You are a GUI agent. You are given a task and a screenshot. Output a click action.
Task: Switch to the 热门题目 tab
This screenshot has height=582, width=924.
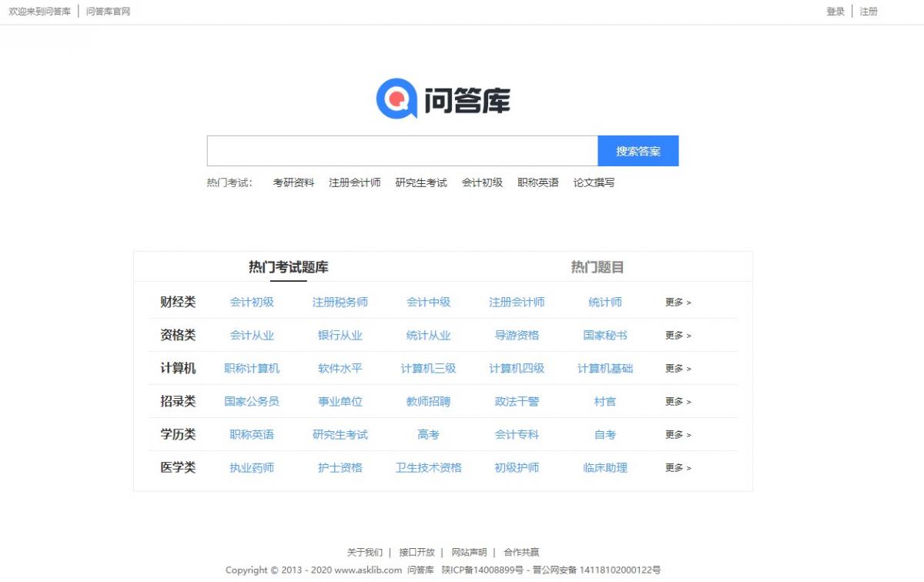(x=597, y=267)
